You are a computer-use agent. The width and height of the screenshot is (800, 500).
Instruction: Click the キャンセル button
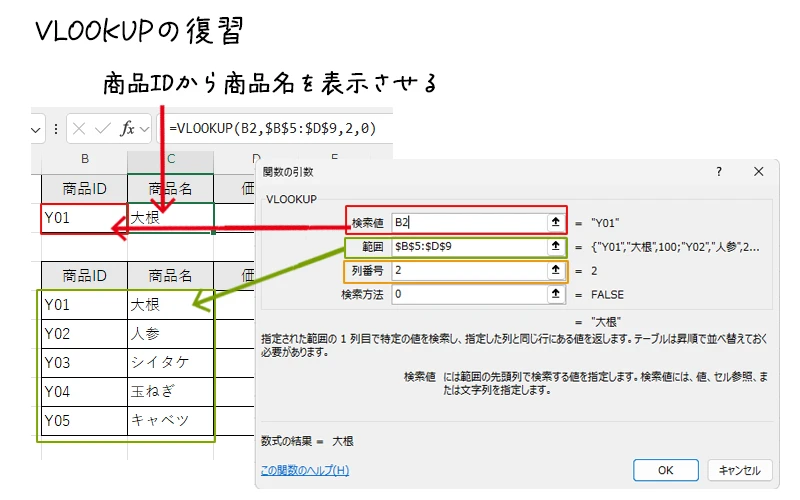tap(739, 470)
